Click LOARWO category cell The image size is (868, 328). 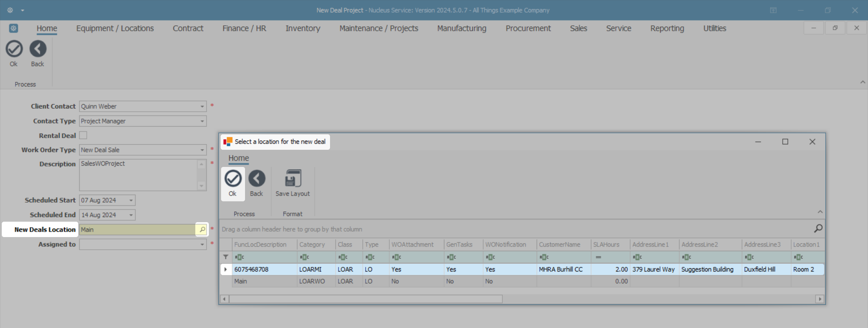316,281
